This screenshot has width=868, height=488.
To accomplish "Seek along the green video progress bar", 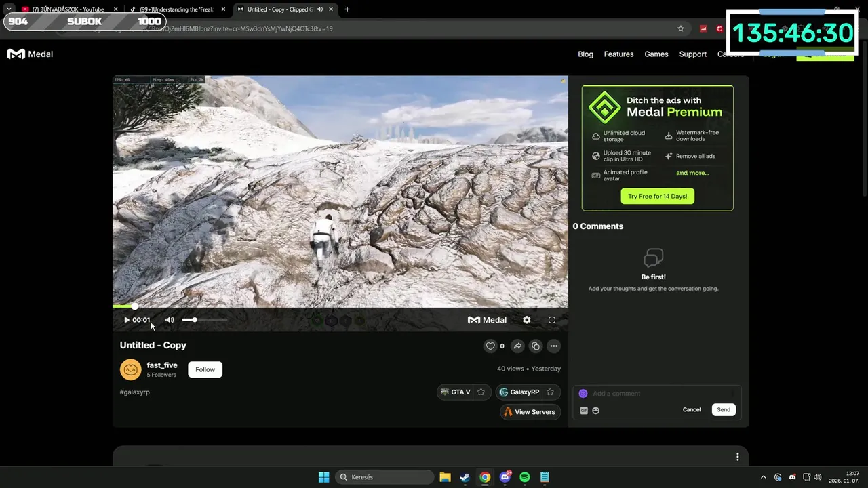I will 340,306.
